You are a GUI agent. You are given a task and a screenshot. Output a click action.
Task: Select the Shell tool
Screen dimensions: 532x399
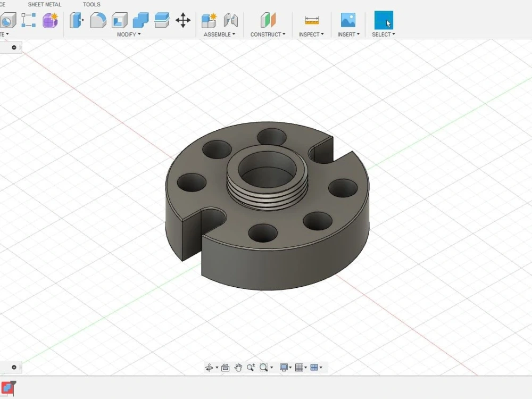119,20
